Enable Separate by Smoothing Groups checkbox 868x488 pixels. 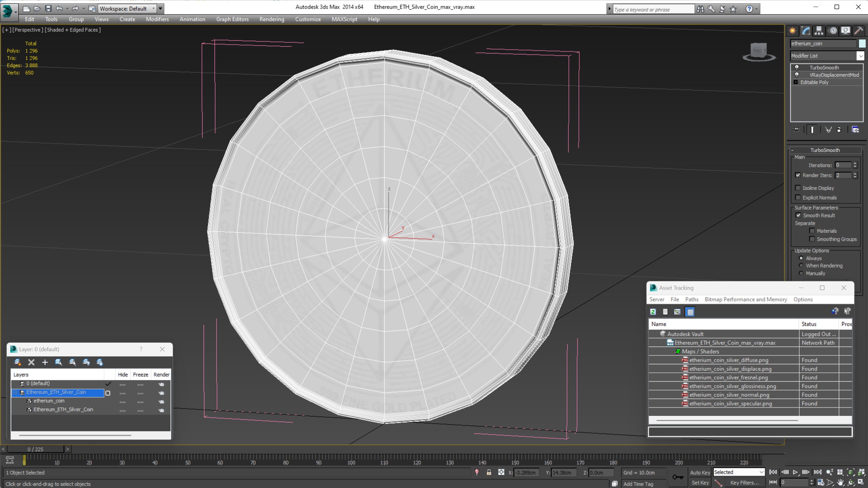click(x=812, y=239)
